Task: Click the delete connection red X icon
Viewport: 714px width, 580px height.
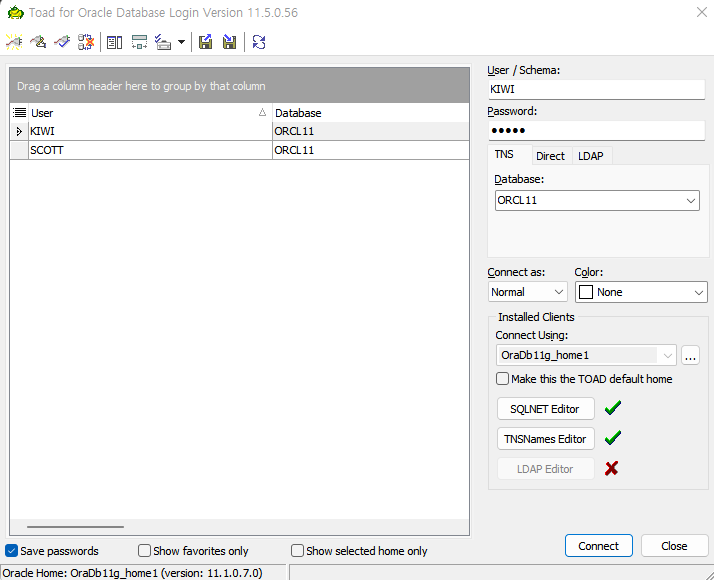Action: pos(86,42)
